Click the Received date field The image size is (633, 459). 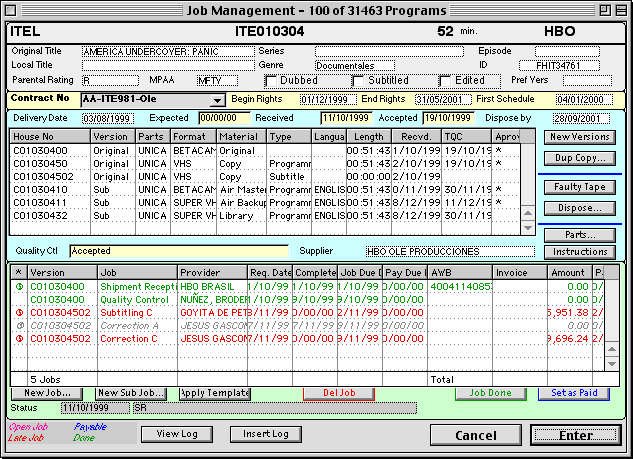(x=346, y=118)
